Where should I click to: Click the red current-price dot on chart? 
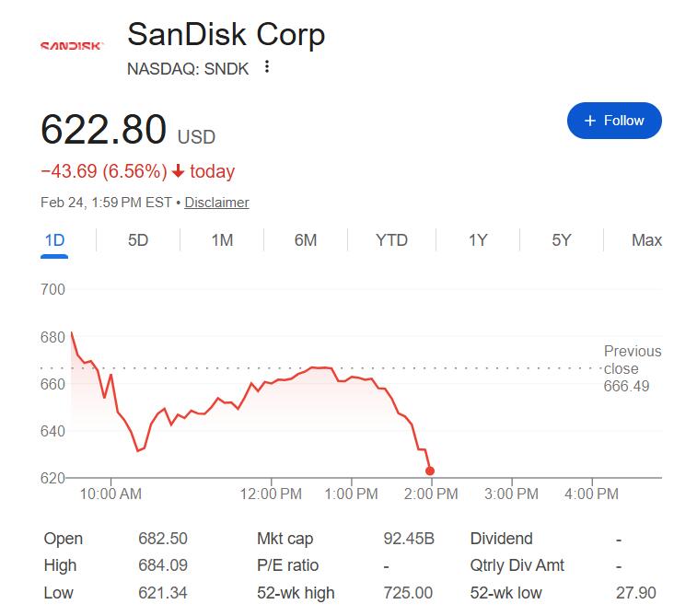(x=430, y=471)
